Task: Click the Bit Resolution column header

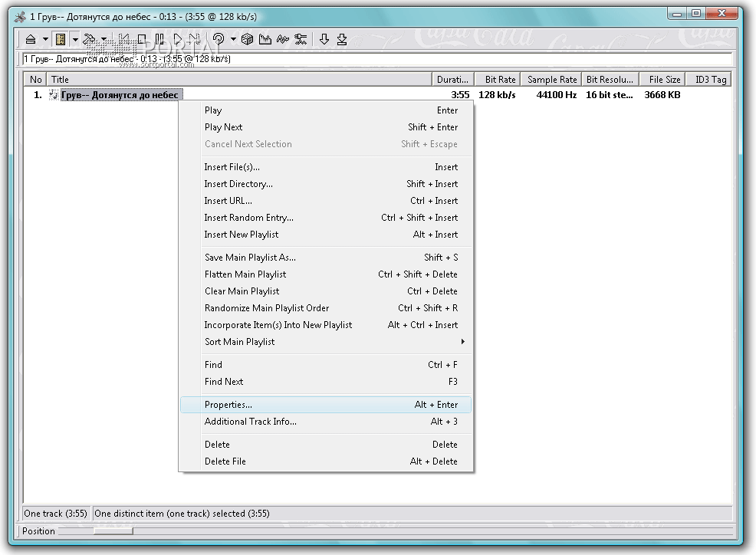Action: point(610,80)
